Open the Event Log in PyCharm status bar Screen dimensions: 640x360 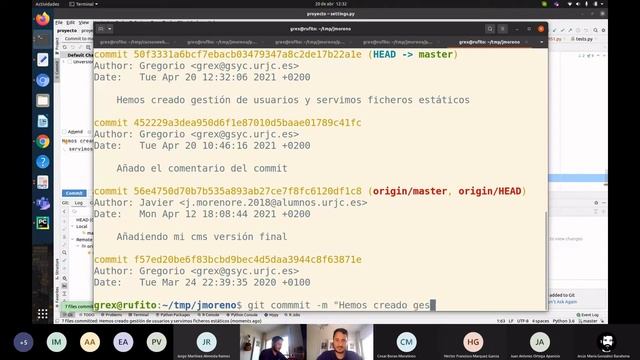(587, 315)
